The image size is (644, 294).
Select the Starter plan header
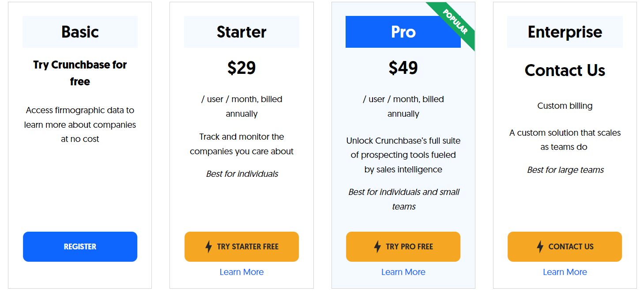pos(241,32)
